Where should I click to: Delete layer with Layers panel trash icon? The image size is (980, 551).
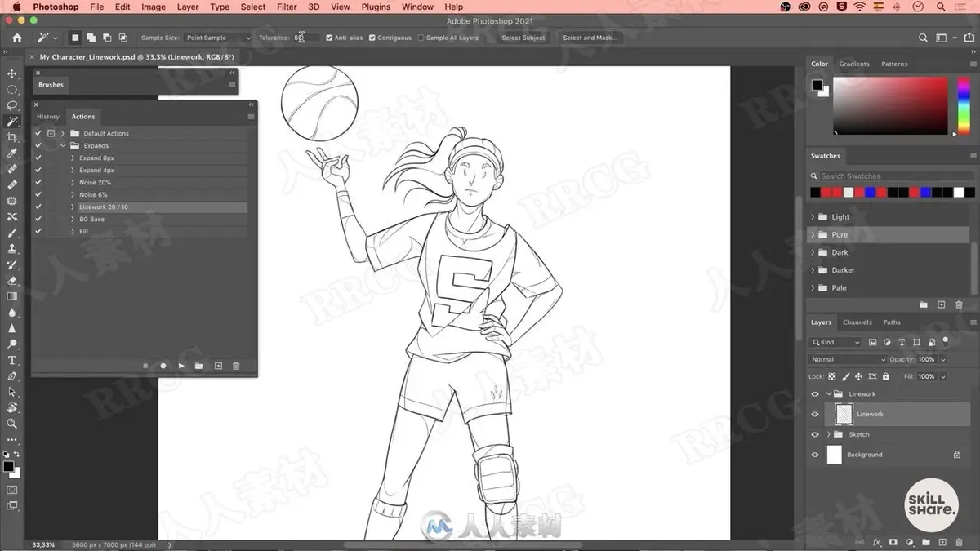coord(959,541)
